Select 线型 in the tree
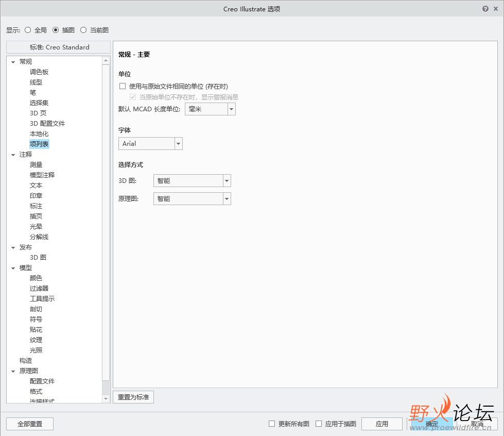This screenshot has height=436, width=504. tap(36, 82)
